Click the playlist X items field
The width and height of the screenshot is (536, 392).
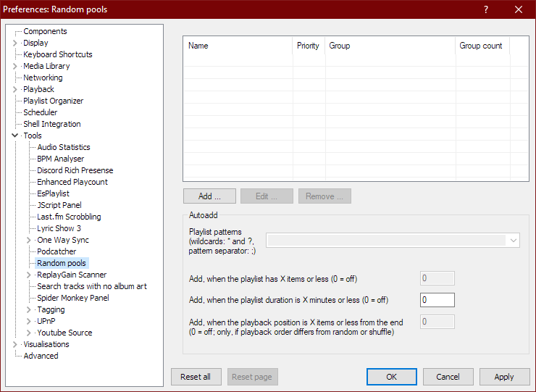click(437, 278)
